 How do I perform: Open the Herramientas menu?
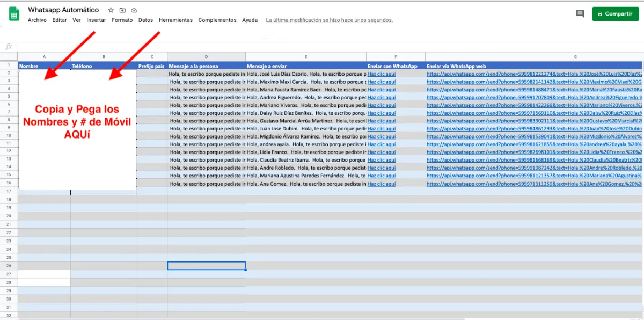pos(175,20)
